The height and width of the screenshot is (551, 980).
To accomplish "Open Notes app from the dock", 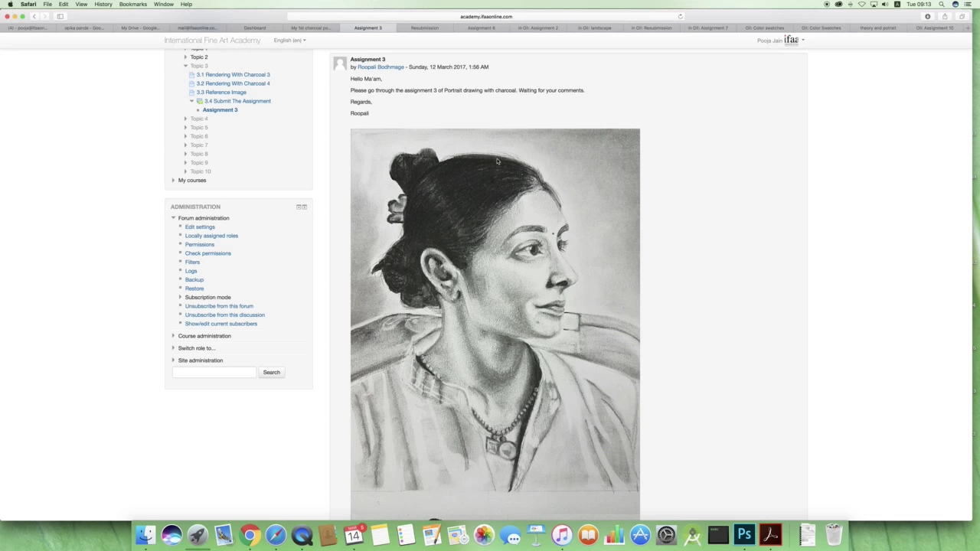I will [x=380, y=536].
